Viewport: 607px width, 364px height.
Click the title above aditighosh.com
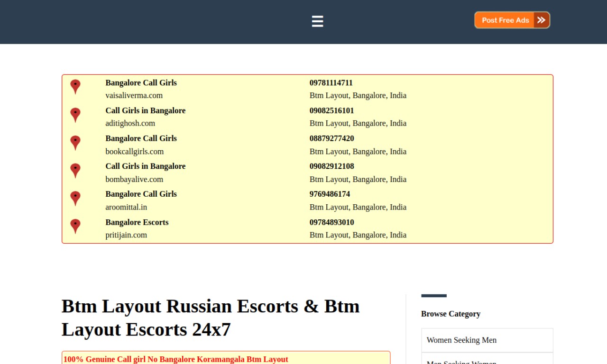(146, 111)
